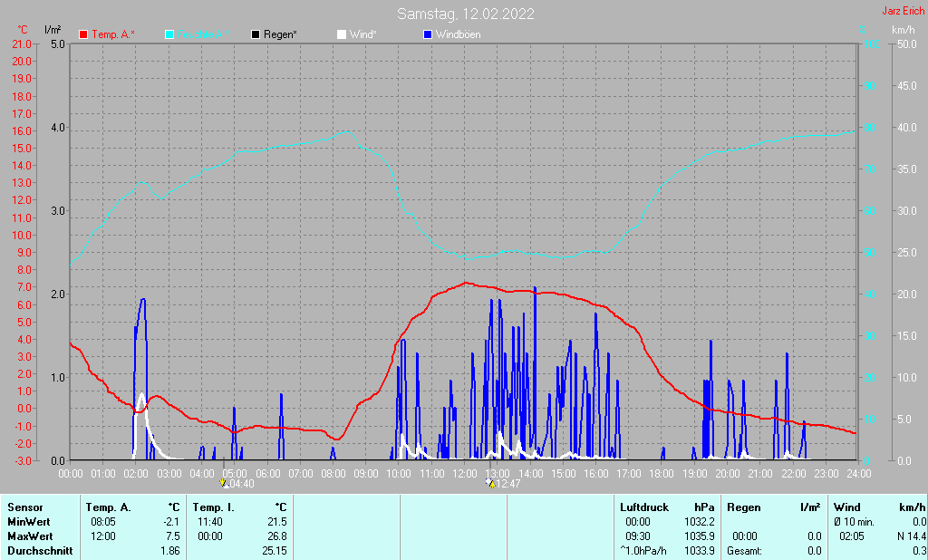
Task: Click the '08:05' minimum time cell
Action: click(x=103, y=522)
